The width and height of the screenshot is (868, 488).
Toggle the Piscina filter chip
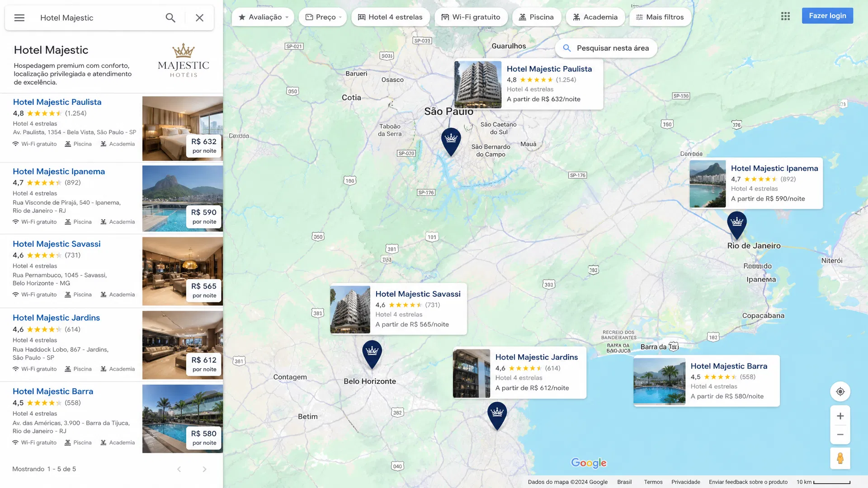[536, 17]
